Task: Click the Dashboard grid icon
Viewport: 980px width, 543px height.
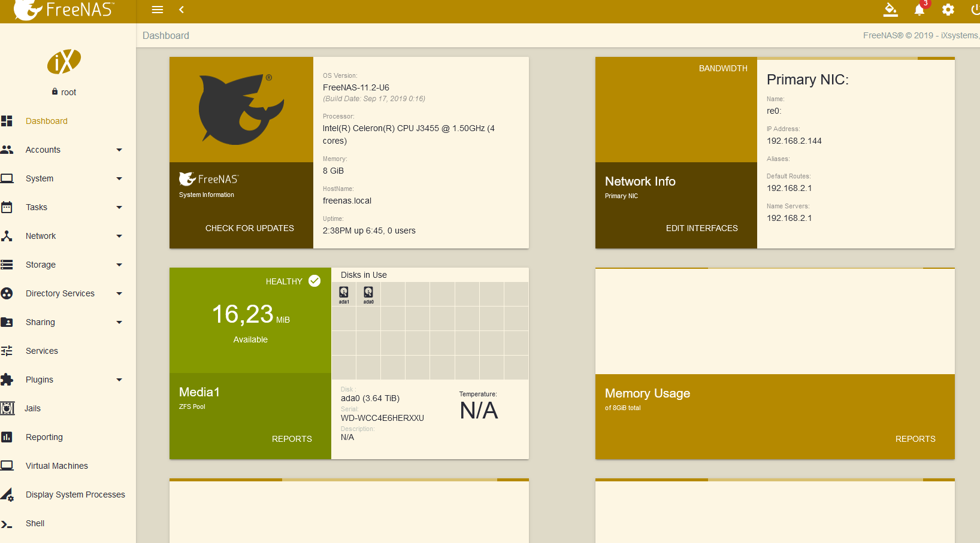Action: coord(7,121)
